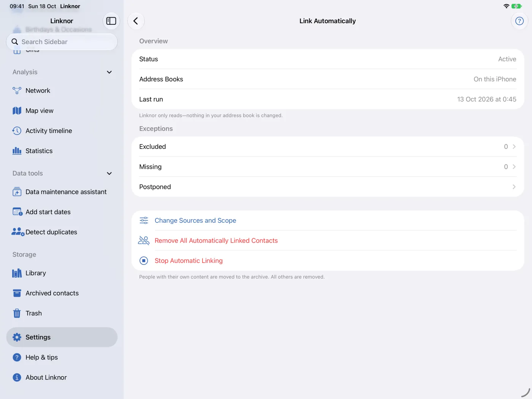This screenshot has width=532, height=399.
Task: Open Trash in the sidebar
Action: 62,313
